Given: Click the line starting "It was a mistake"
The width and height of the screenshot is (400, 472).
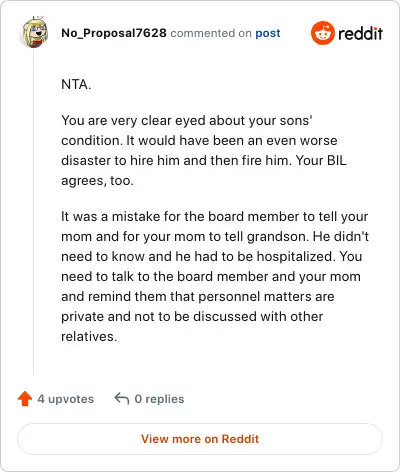Looking at the screenshot, I should click(215, 217).
